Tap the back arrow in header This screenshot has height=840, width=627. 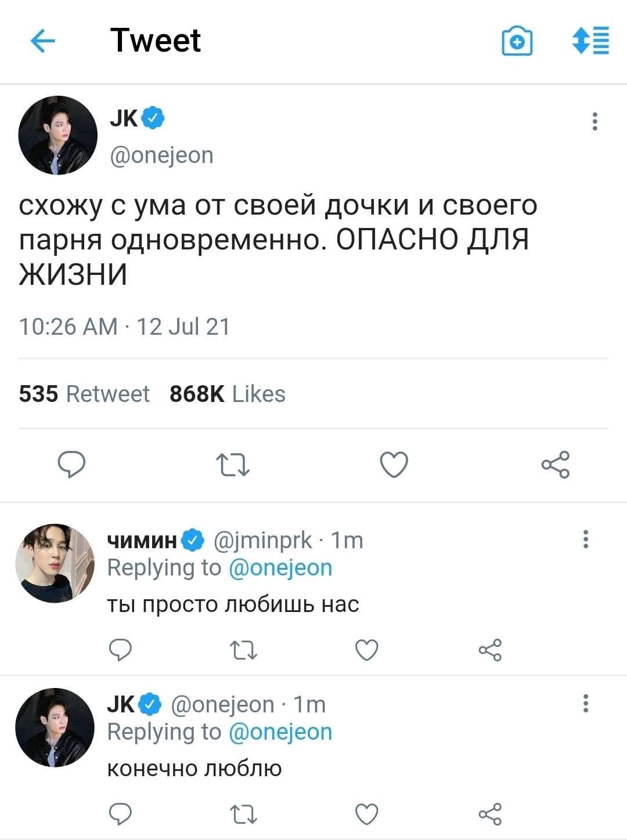pos(42,41)
